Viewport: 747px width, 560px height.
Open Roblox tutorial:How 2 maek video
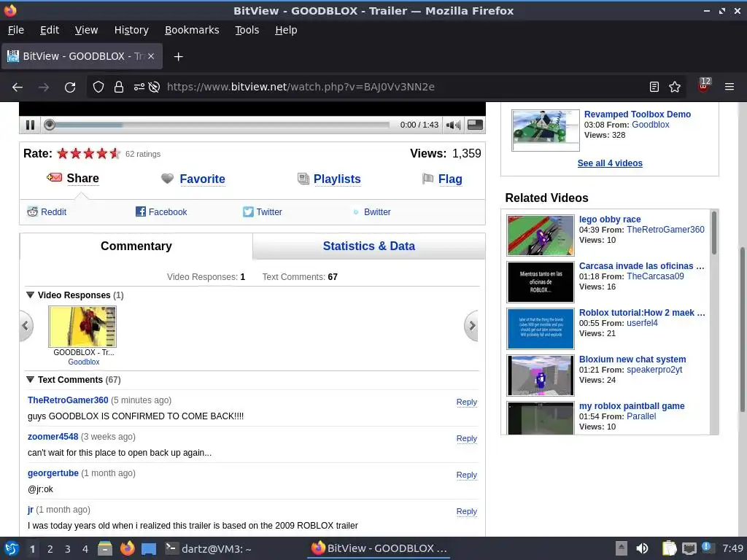point(642,312)
